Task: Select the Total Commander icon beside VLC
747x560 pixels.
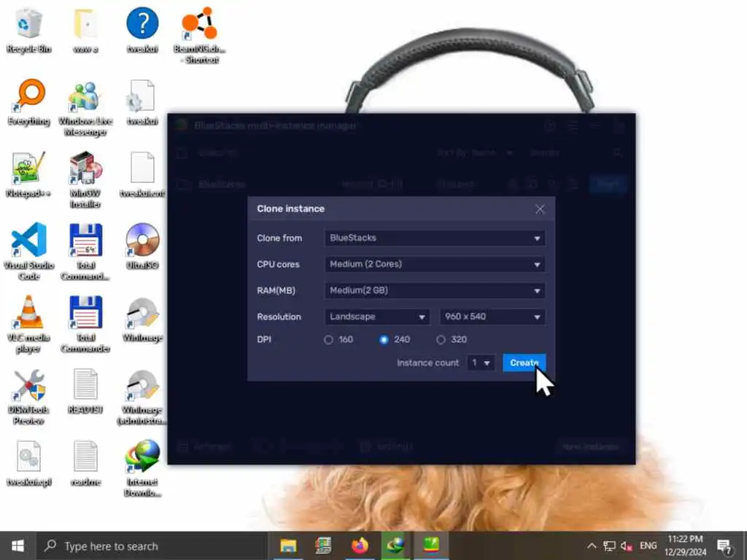Action: [x=86, y=324]
